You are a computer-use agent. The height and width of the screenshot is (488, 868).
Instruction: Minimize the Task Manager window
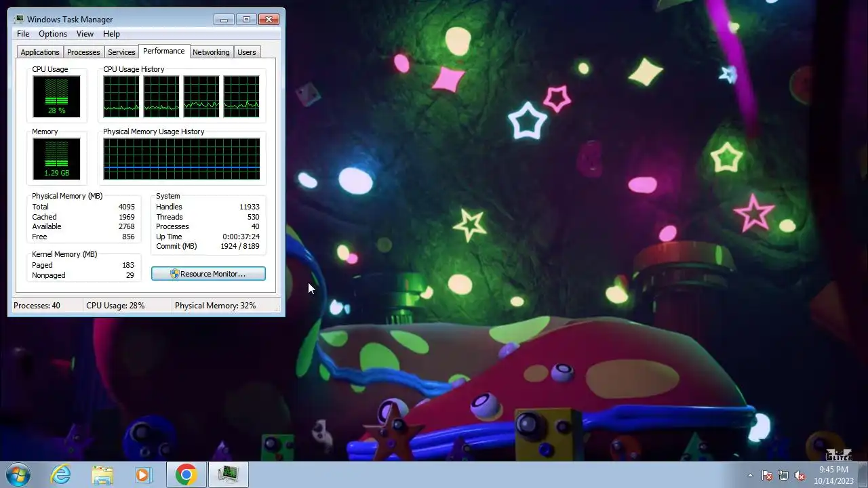tap(224, 19)
